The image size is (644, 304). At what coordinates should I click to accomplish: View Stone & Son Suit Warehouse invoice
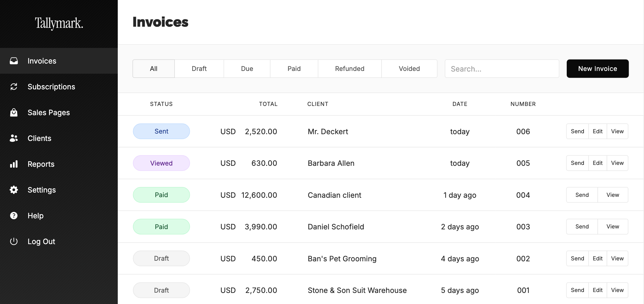617,290
